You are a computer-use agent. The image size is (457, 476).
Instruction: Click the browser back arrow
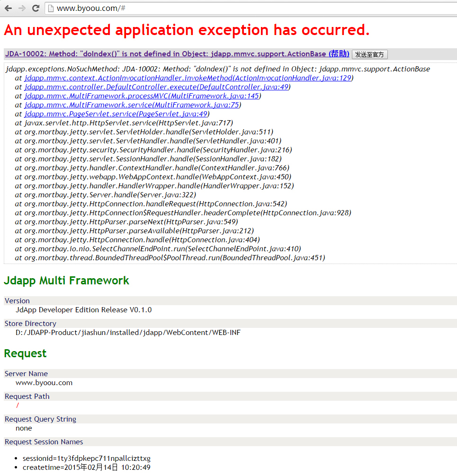pos(9,8)
